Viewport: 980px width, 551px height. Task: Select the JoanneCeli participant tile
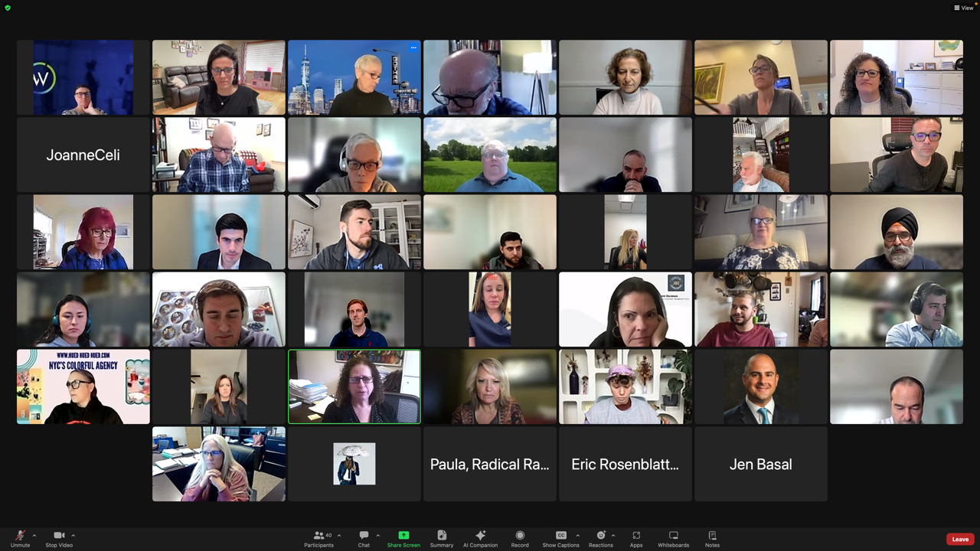pyautogui.click(x=83, y=155)
